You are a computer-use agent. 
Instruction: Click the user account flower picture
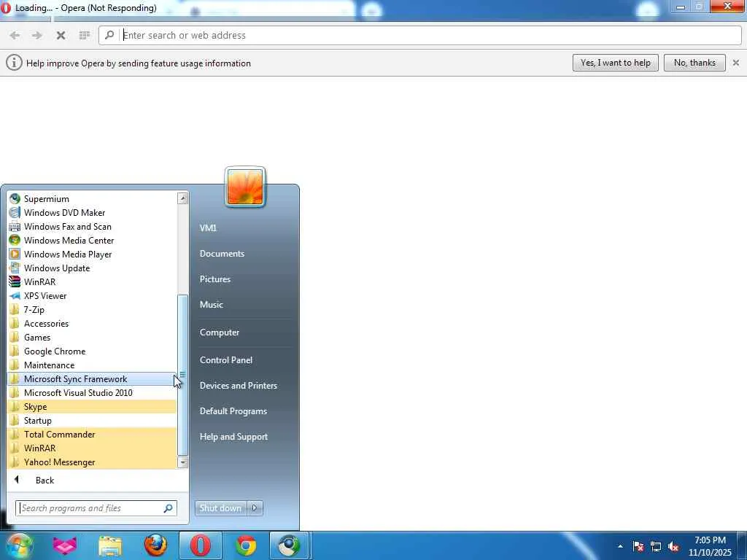pyautogui.click(x=245, y=187)
